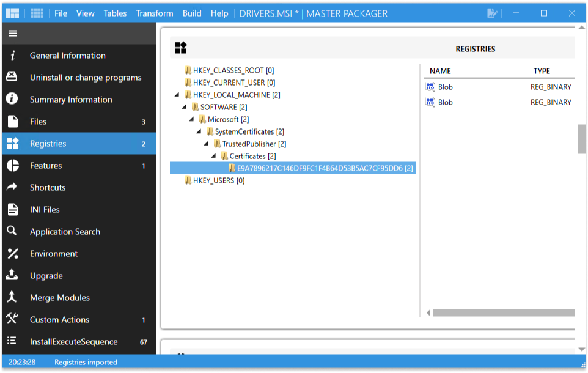Click the General Information italic i icon
The width and height of the screenshot is (588, 373).
coord(13,56)
